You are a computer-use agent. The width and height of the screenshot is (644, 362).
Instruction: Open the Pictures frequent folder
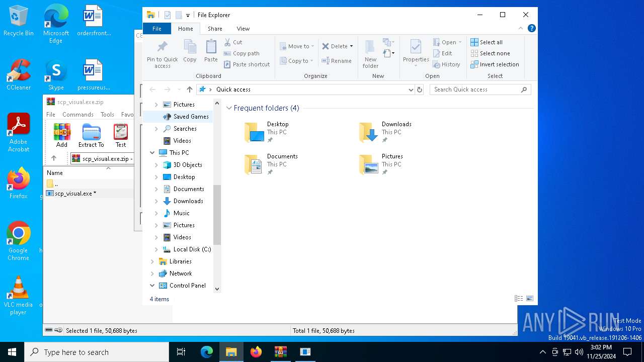point(381,164)
